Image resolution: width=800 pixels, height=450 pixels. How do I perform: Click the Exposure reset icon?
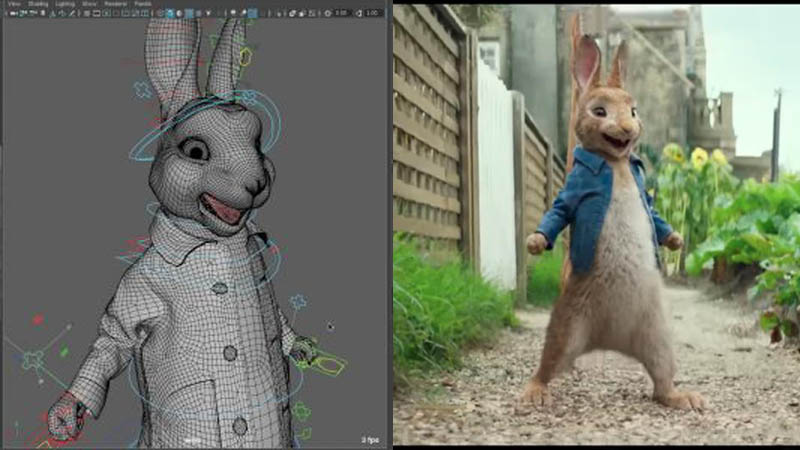tap(328, 13)
